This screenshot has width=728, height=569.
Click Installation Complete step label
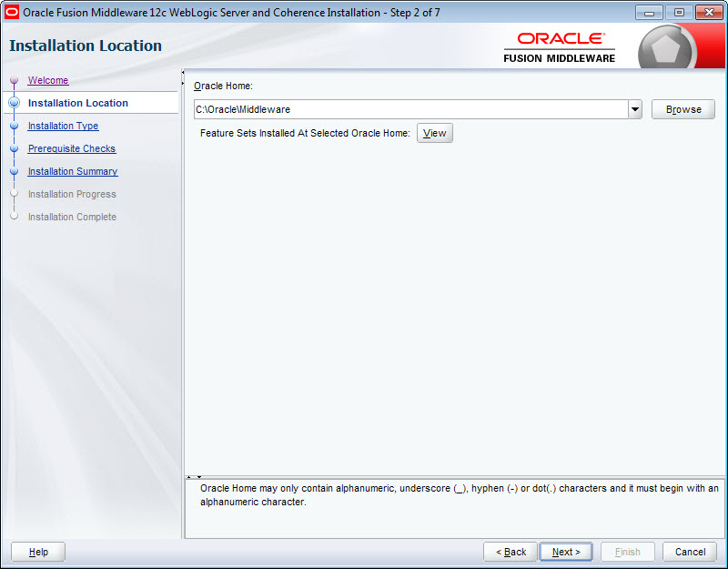click(72, 217)
